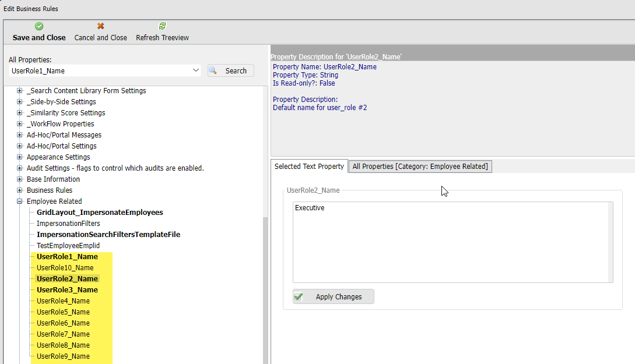The width and height of the screenshot is (635, 364).
Task: Click the green check icon beside Apply Changes
Action: 299,296
